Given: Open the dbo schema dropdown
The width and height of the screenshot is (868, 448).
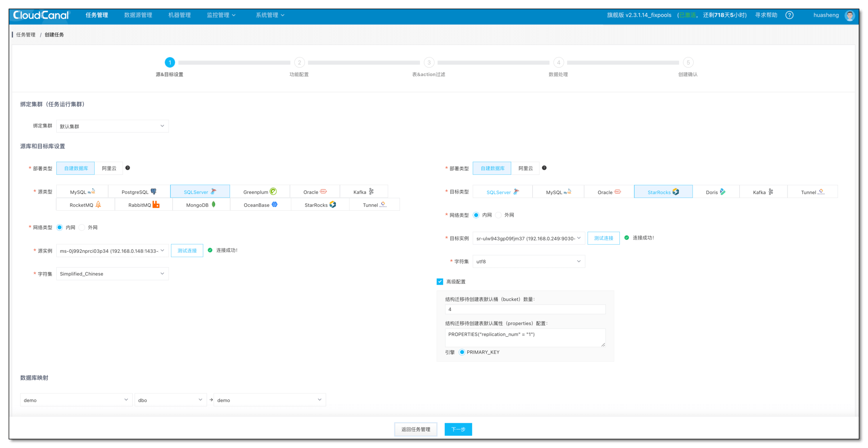Looking at the screenshot, I should tap(171, 400).
